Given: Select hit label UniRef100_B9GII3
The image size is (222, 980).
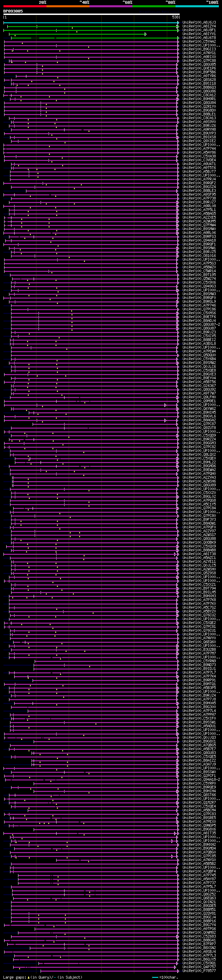Looking at the screenshot, I should pos(199,49).
